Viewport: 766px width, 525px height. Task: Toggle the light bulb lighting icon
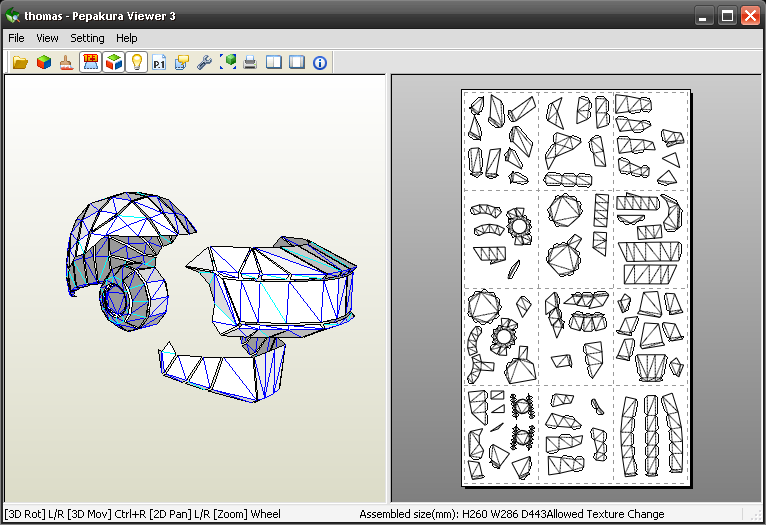pyautogui.click(x=136, y=63)
